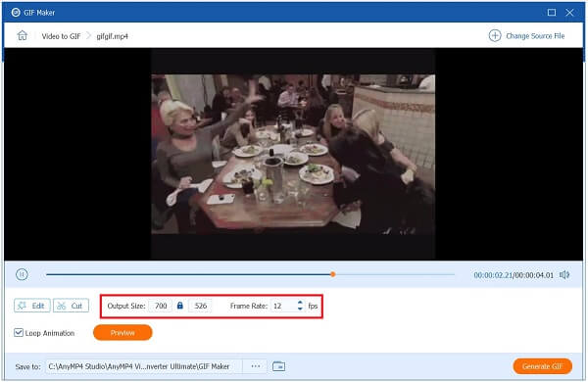The width and height of the screenshot is (588, 382).
Task: Go to the Home icon
Action: 23,35
